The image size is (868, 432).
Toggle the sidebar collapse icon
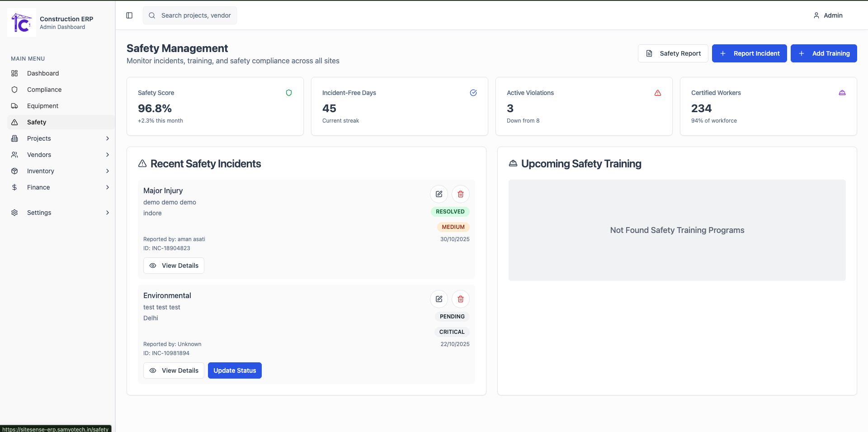[129, 15]
